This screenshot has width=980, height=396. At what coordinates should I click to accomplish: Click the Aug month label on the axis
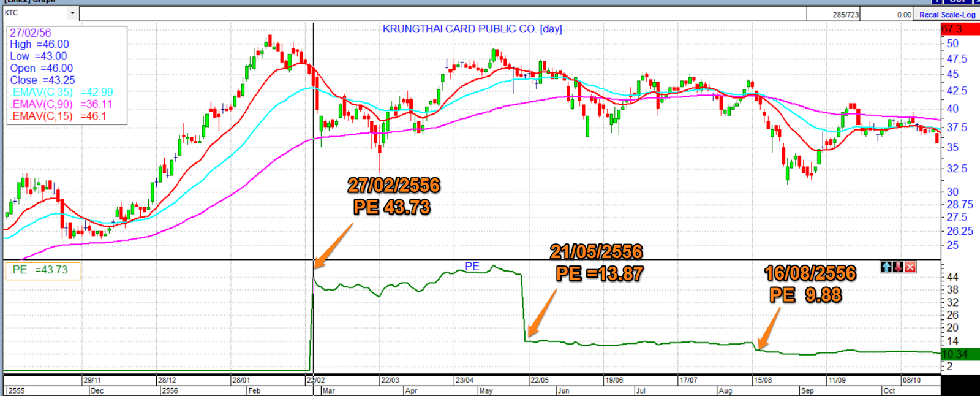(726, 391)
